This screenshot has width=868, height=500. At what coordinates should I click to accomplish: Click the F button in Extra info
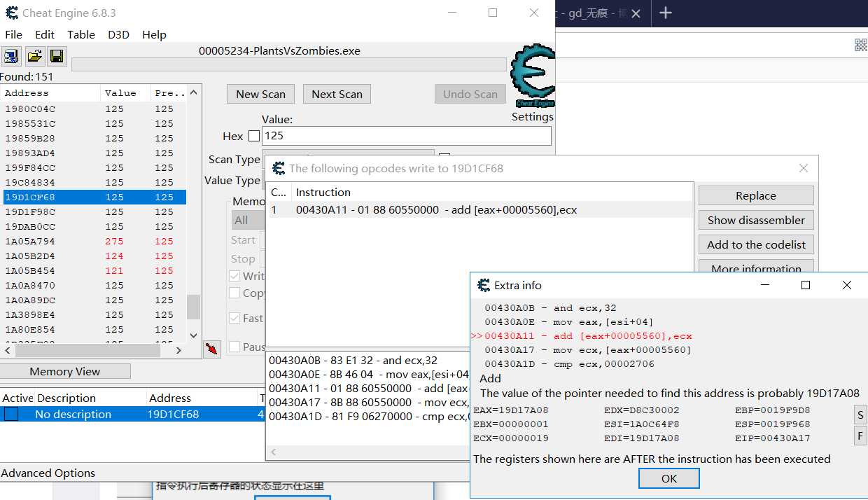(x=860, y=436)
